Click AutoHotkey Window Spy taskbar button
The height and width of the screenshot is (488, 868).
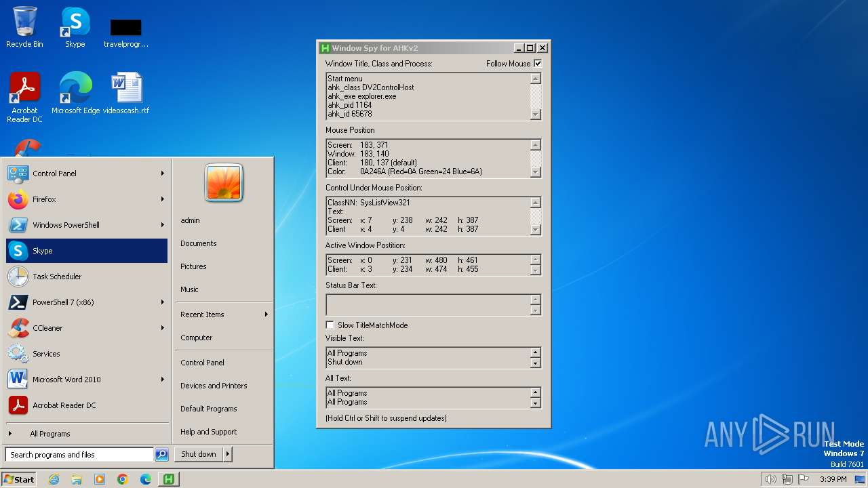pyautogui.click(x=169, y=479)
